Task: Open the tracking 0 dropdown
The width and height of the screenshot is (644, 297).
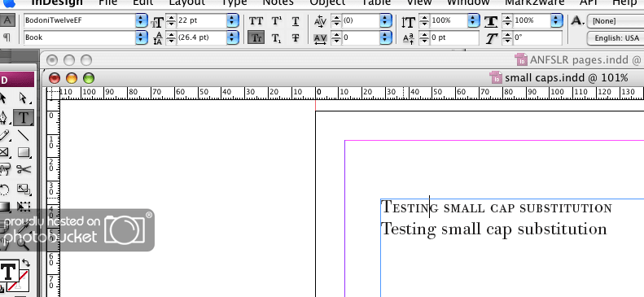Action: click(x=386, y=37)
